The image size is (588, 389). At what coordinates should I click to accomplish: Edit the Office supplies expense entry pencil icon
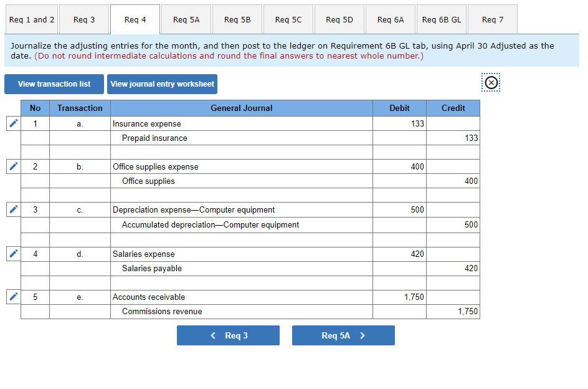pyautogui.click(x=12, y=166)
